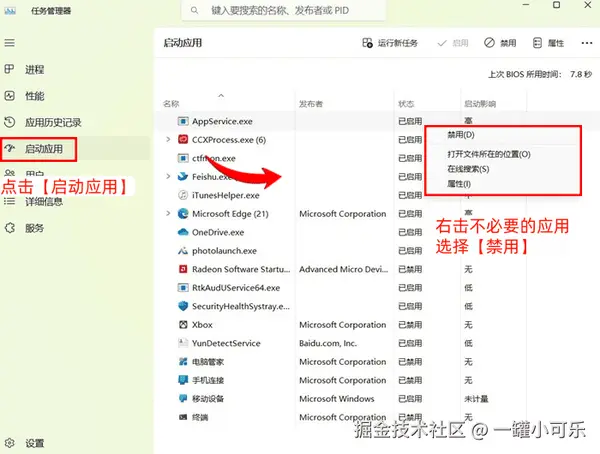The image size is (600, 454).
Task: Click the iTunesHelper.exe icon
Action: pos(183,195)
